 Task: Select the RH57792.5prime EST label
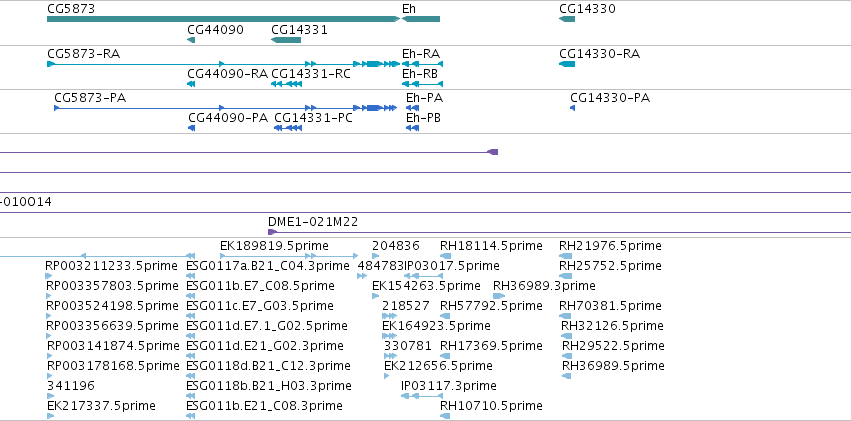coord(491,306)
